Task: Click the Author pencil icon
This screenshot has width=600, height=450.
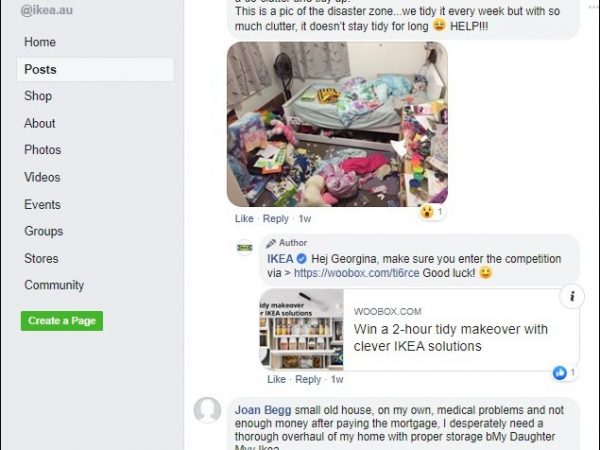Action: point(271,243)
